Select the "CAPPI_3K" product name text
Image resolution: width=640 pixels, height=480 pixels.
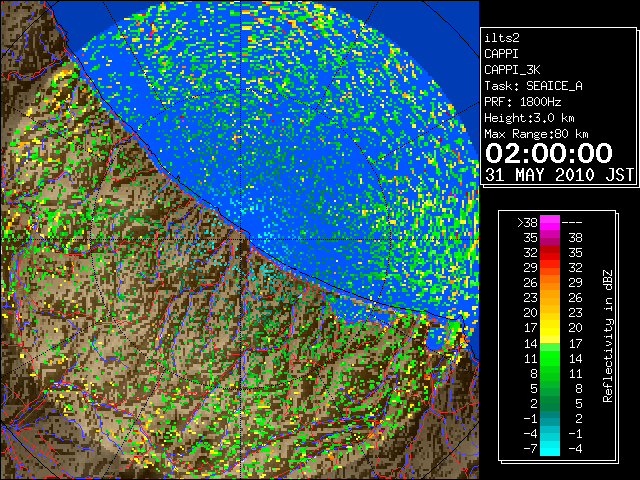512,70
